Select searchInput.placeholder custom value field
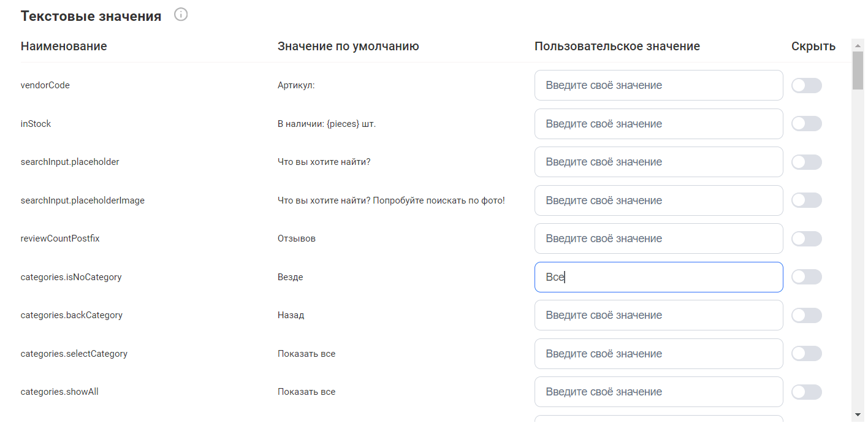Image resolution: width=868 pixels, height=431 pixels. 658,162
